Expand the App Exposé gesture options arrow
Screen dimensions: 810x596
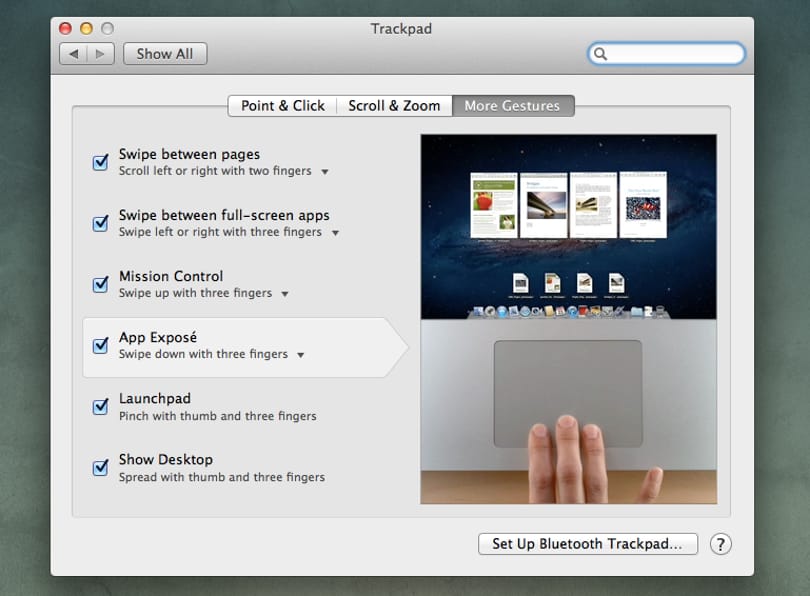pos(301,355)
